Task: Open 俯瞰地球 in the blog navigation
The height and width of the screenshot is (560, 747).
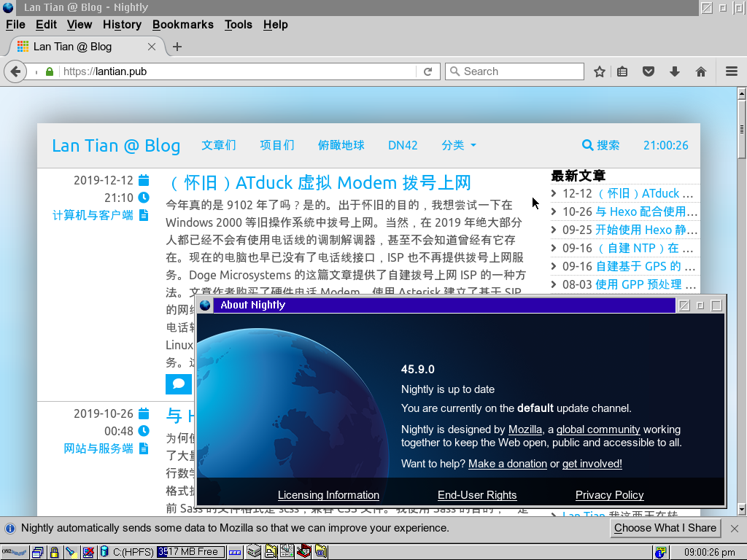Action: click(x=341, y=145)
